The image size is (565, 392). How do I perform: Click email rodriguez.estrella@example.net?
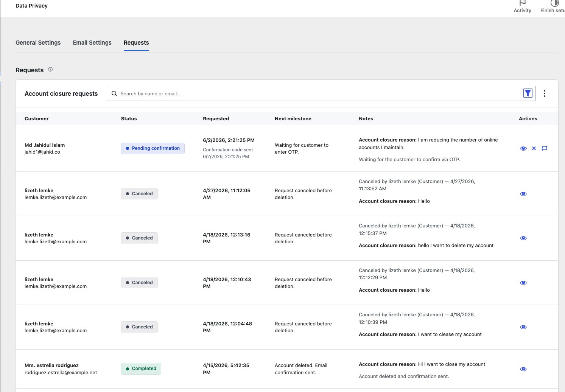[x=61, y=373]
